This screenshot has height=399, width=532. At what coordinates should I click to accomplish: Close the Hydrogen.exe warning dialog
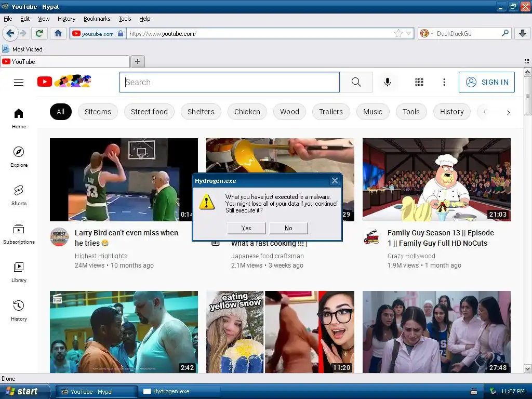click(335, 180)
